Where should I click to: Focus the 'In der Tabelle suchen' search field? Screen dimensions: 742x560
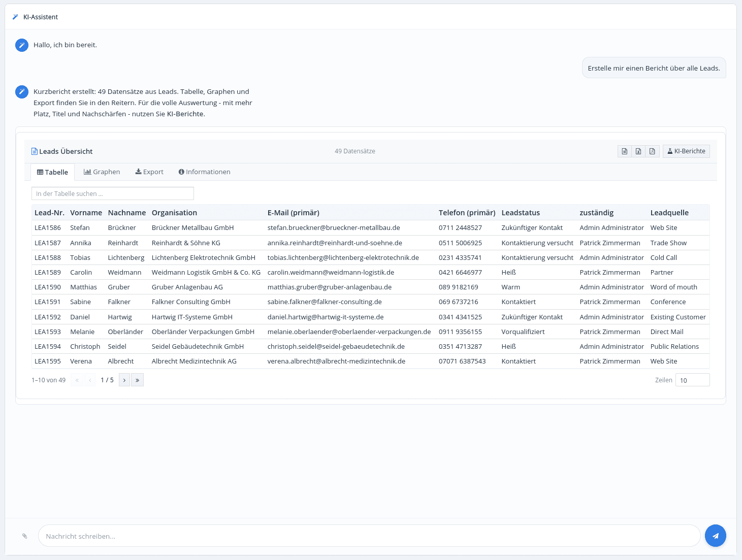pos(113,193)
